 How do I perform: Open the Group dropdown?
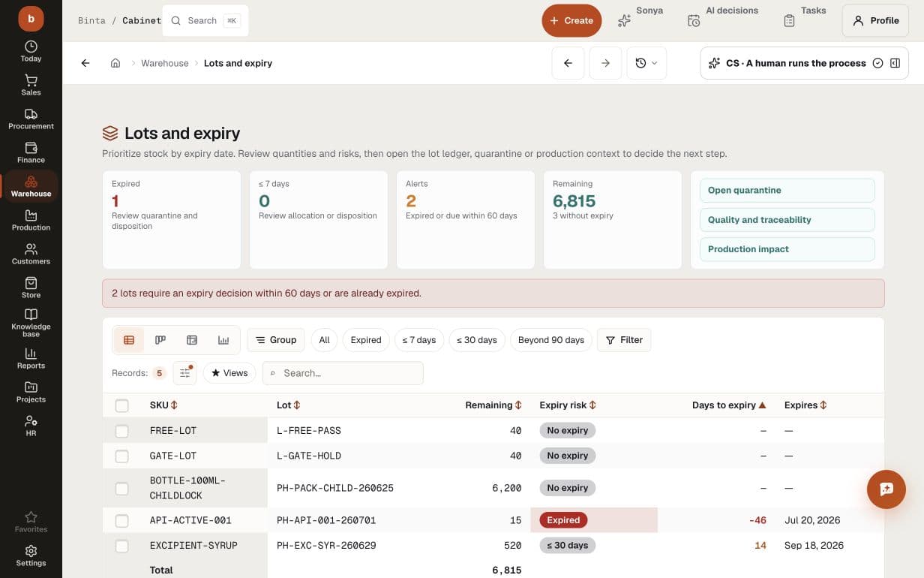click(x=276, y=340)
